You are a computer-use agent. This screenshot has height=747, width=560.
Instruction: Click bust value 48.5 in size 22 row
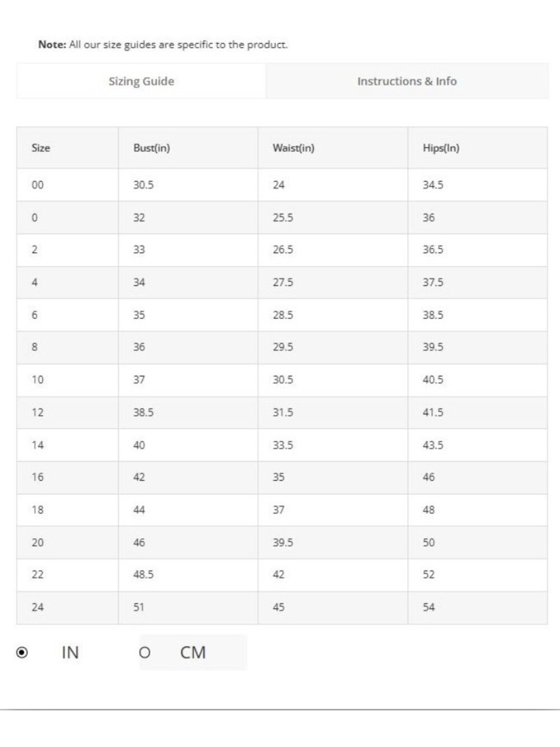pos(143,575)
